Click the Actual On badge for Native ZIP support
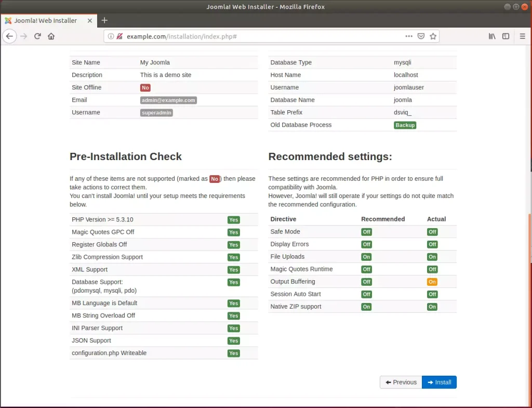This screenshot has height=408, width=532. point(432,307)
